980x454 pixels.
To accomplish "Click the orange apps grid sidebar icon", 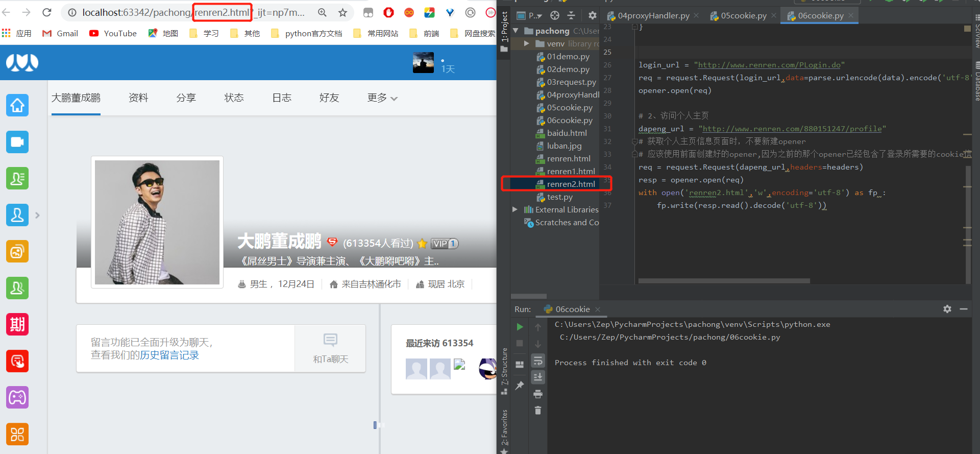I will click(x=17, y=434).
